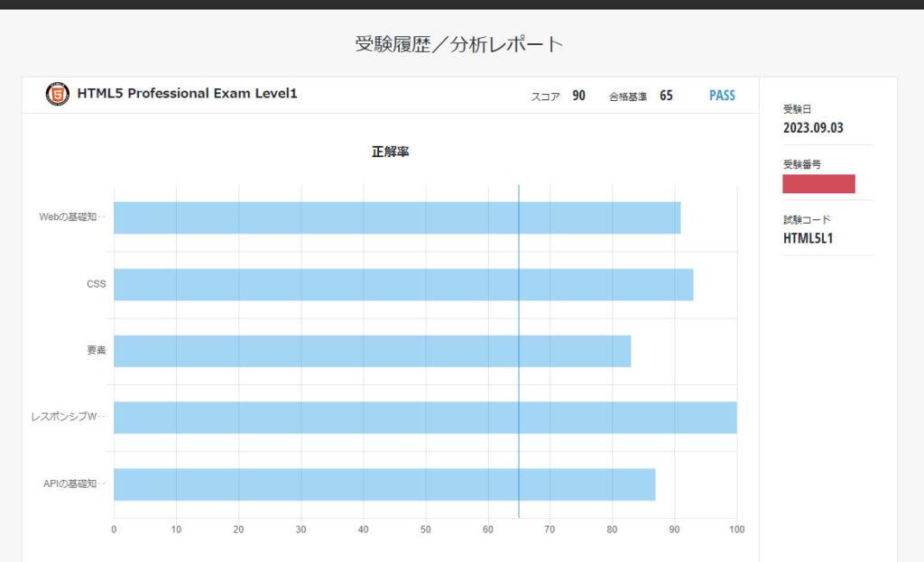924x562 pixels.
Task: Click the Webの基礎知 axis label
Action: [x=72, y=217]
